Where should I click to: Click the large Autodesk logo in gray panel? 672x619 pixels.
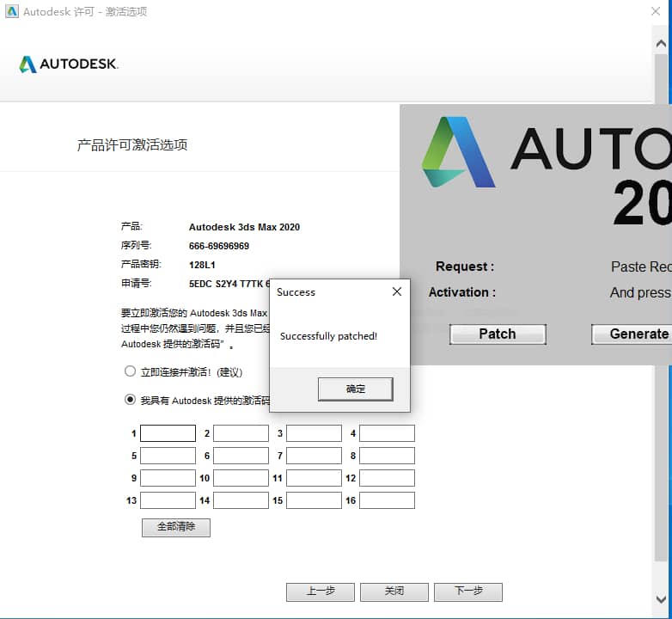[x=458, y=152]
